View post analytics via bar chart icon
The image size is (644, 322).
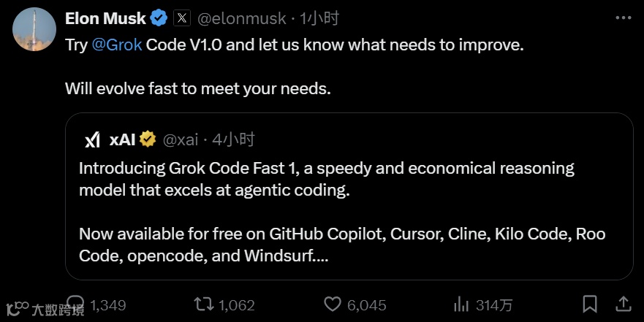[461, 303]
